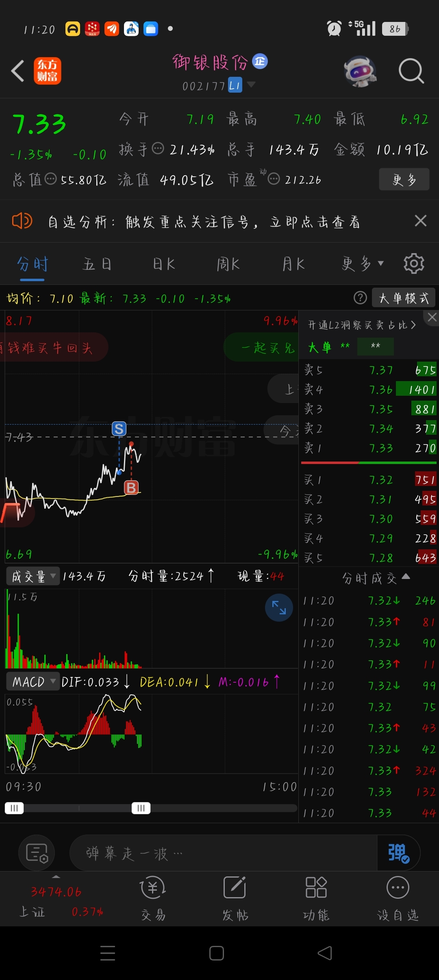Close the L2 promotion panel X
The width and height of the screenshot is (439, 980).
pos(432,318)
